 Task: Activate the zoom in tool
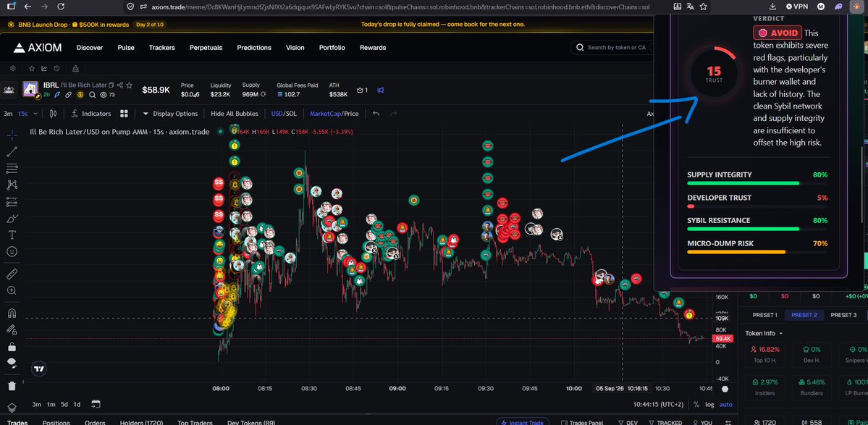click(x=12, y=290)
